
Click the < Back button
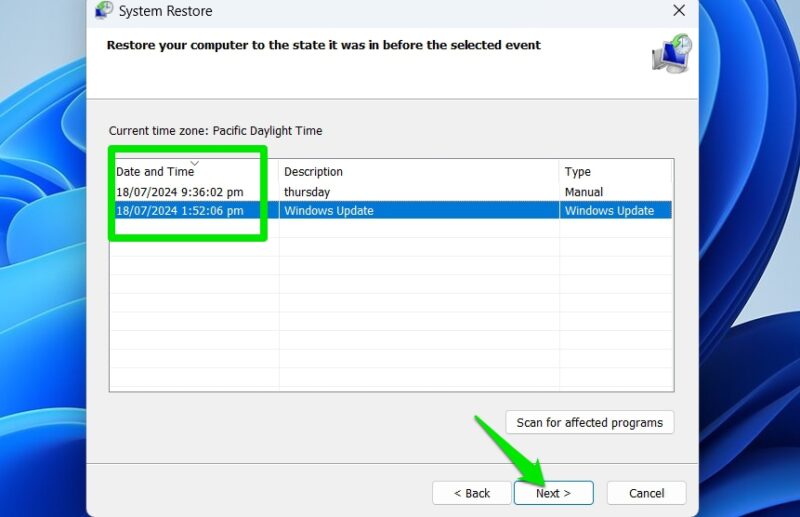(x=471, y=493)
